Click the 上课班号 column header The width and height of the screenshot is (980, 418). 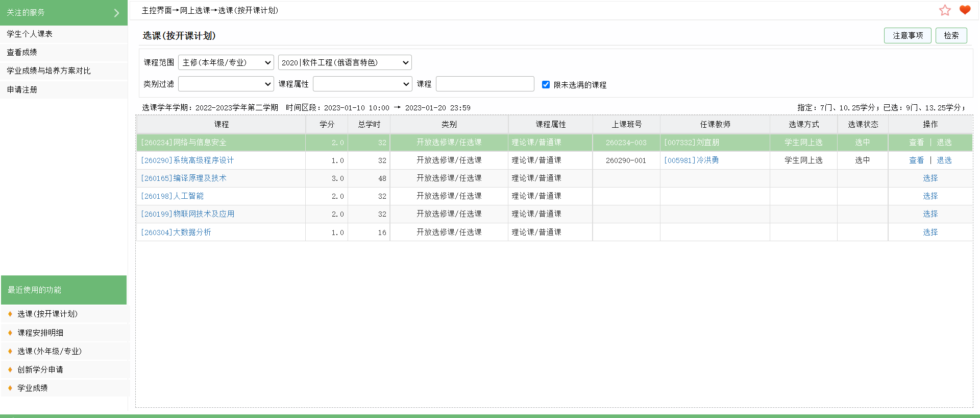point(626,125)
